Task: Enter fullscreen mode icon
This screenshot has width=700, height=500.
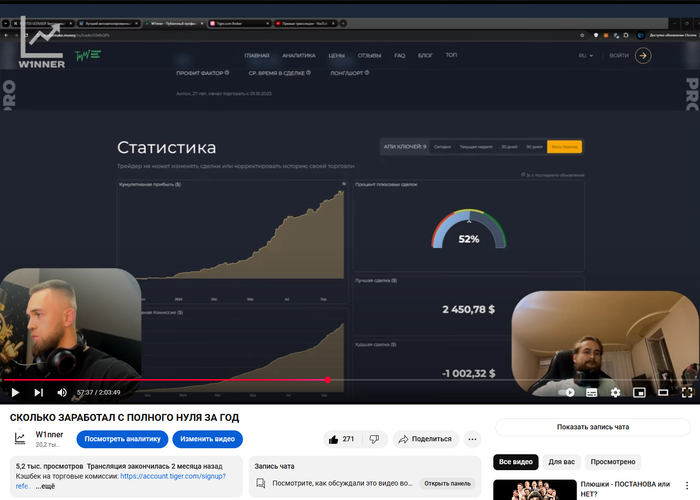Action: [x=687, y=392]
